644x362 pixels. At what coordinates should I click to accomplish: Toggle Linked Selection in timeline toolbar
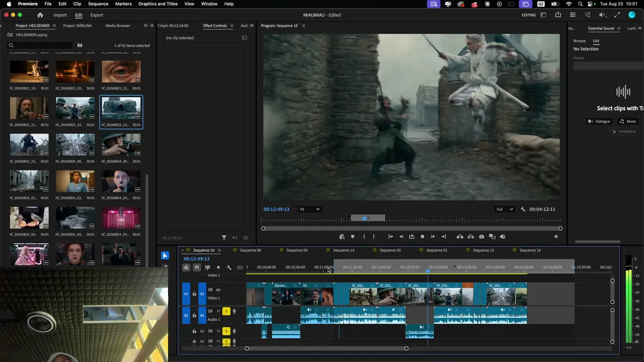(x=207, y=267)
